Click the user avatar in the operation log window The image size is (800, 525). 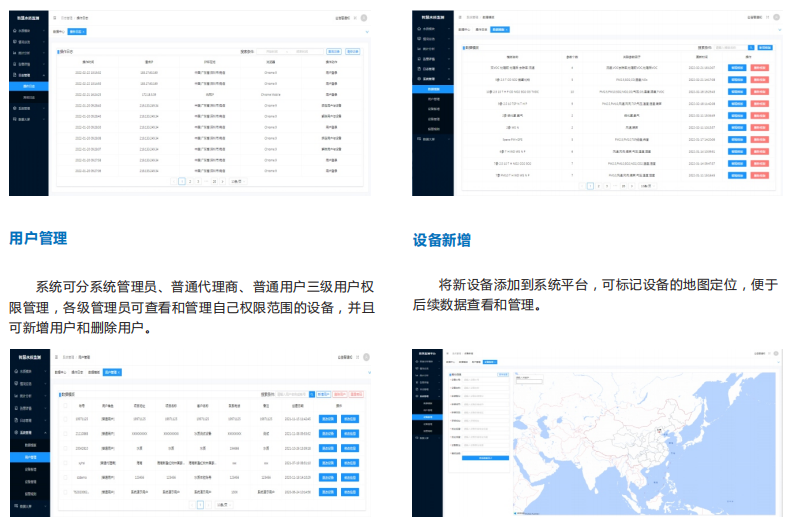tap(363, 18)
